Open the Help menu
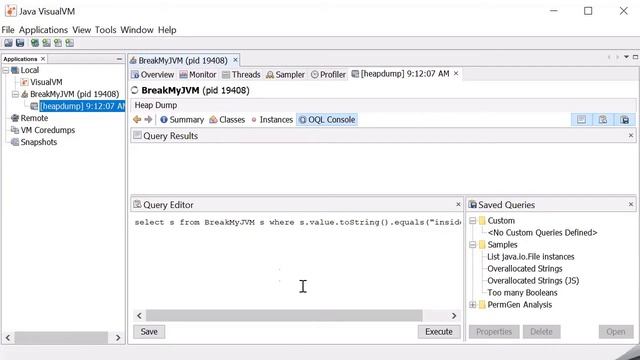 click(167, 30)
